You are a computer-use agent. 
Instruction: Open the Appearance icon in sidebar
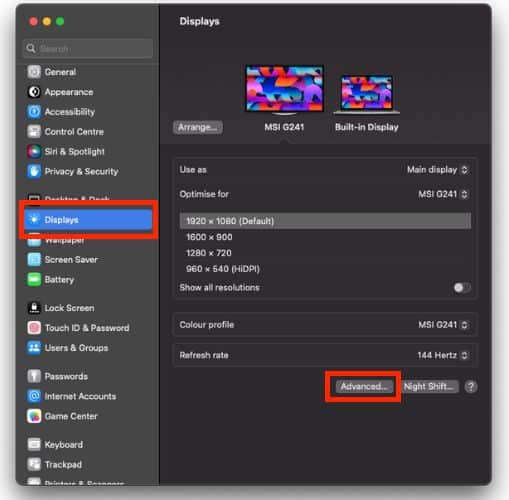tap(34, 92)
